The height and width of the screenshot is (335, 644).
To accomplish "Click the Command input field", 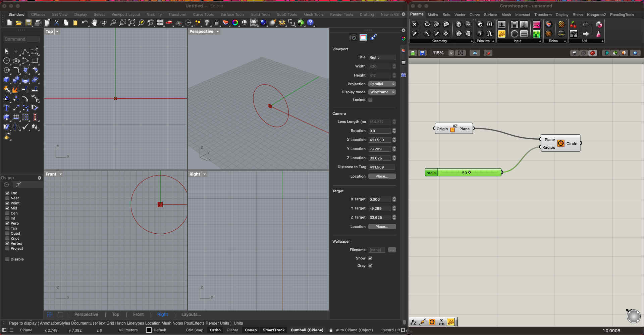I will coord(21,39).
